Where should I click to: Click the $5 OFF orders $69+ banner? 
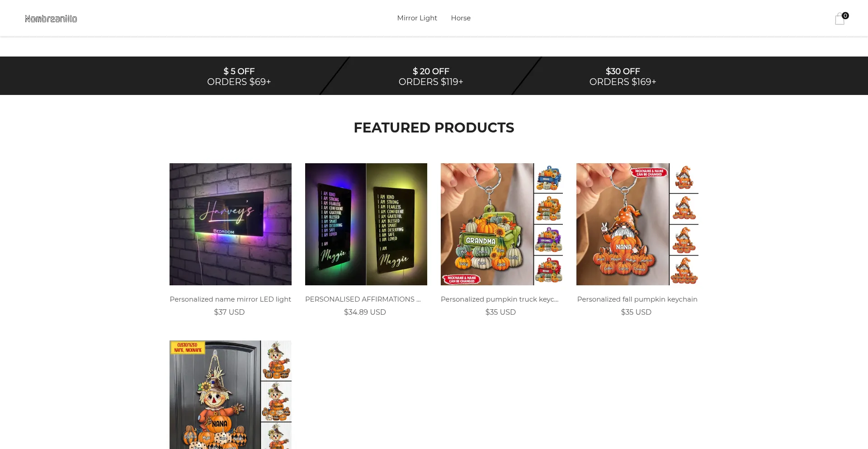click(239, 76)
